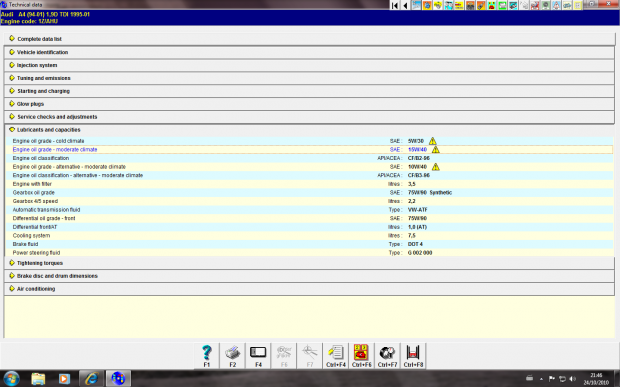The width and height of the screenshot is (620, 387).
Task: Select 'Engine oil classification - alternative - moderate climate'
Action: [310, 175]
